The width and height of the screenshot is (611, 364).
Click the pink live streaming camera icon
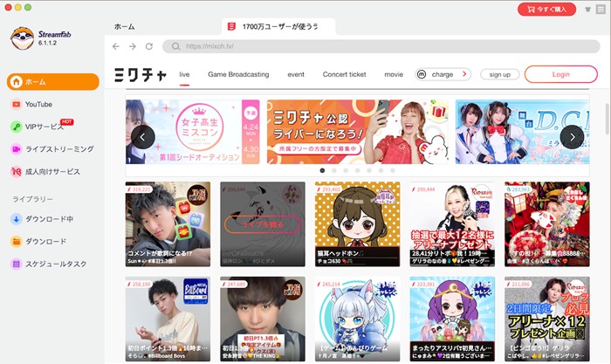point(16,149)
